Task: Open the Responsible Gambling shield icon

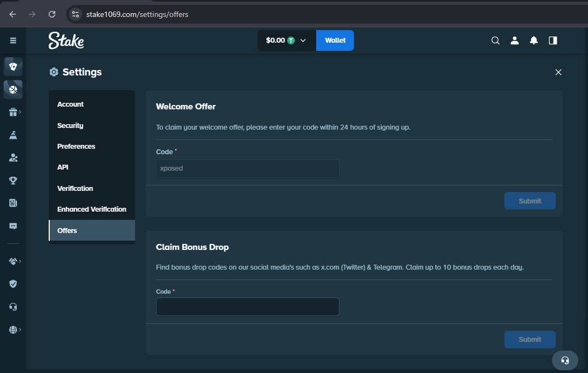Action: point(13,284)
